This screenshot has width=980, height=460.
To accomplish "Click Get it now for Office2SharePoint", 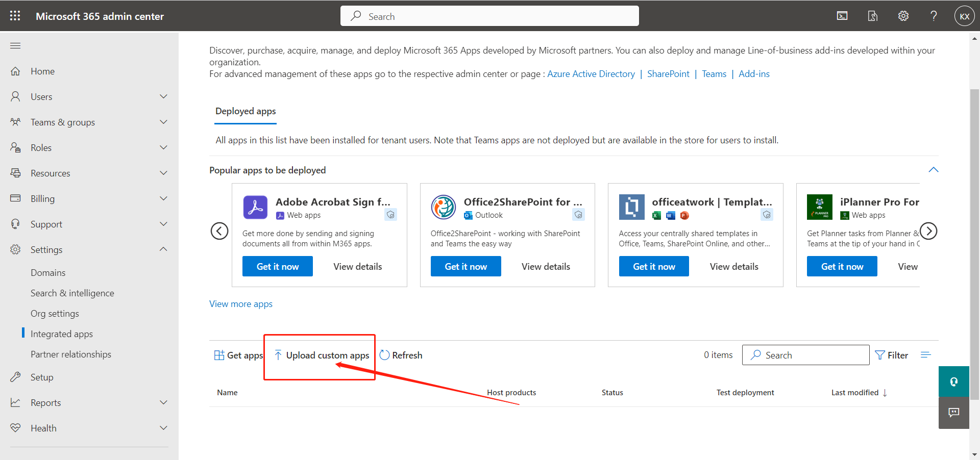I will click(x=466, y=266).
